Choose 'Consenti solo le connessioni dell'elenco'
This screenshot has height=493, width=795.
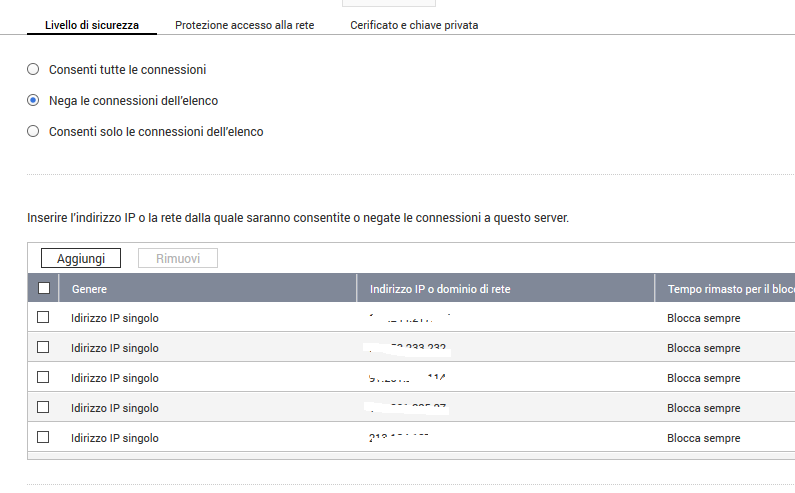click(x=33, y=131)
